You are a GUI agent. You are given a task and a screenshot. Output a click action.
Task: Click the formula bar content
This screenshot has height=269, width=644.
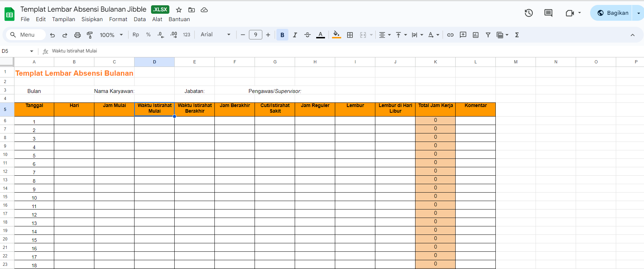coord(75,51)
